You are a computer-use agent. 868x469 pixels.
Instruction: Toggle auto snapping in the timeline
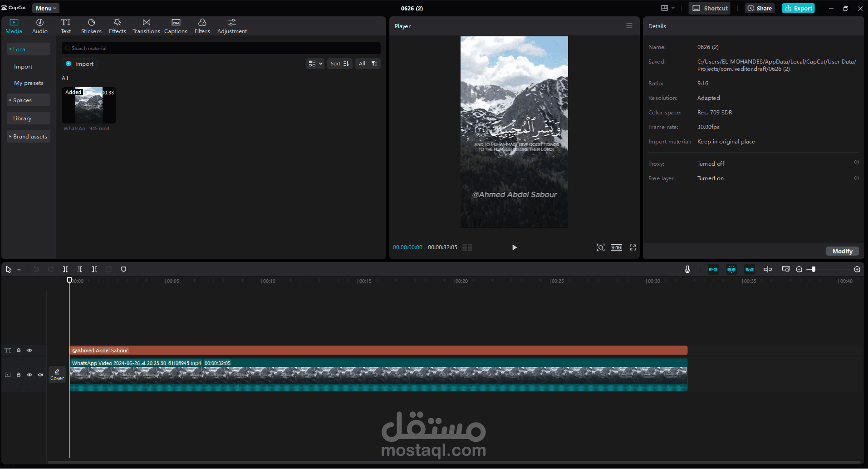click(731, 269)
